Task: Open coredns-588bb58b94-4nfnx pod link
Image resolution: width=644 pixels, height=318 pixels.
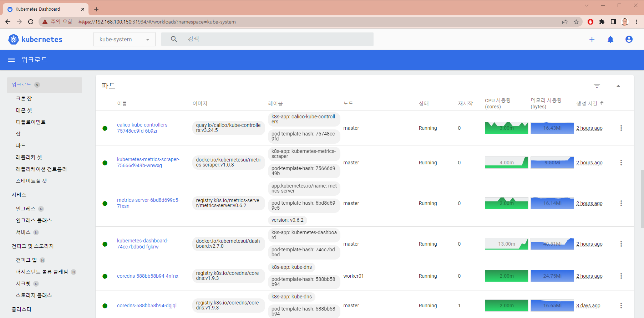Action: [x=148, y=276]
